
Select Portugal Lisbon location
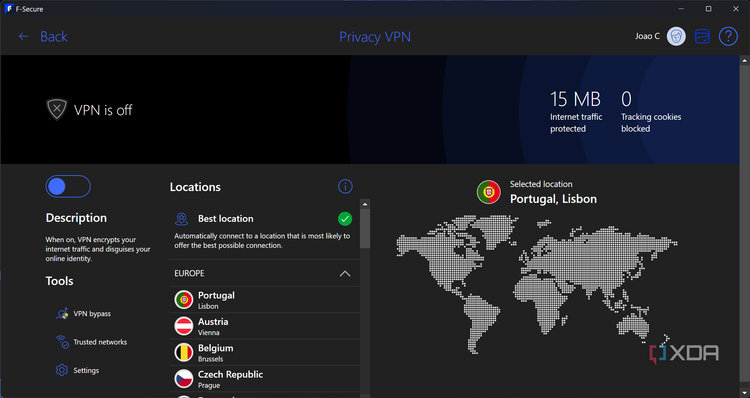265,300
